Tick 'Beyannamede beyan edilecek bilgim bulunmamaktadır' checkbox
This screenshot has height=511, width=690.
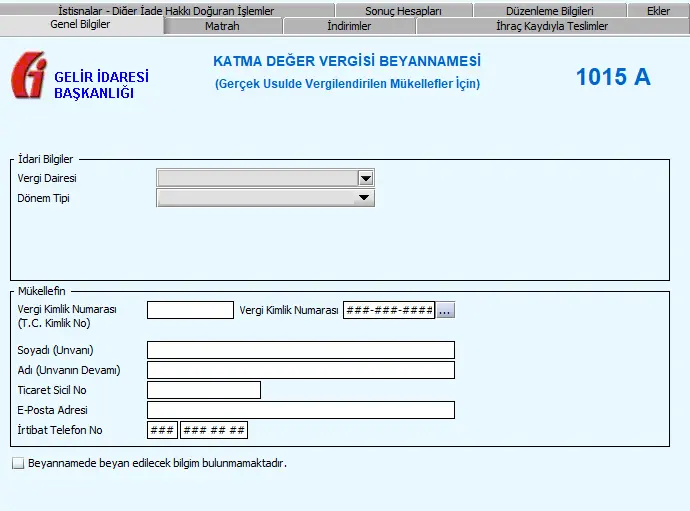click(18, 463)
